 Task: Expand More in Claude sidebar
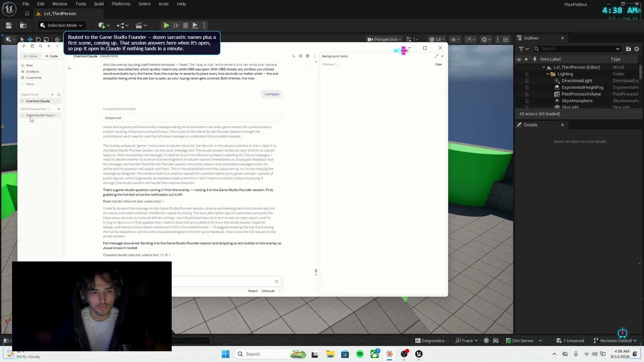coord(30,84)
